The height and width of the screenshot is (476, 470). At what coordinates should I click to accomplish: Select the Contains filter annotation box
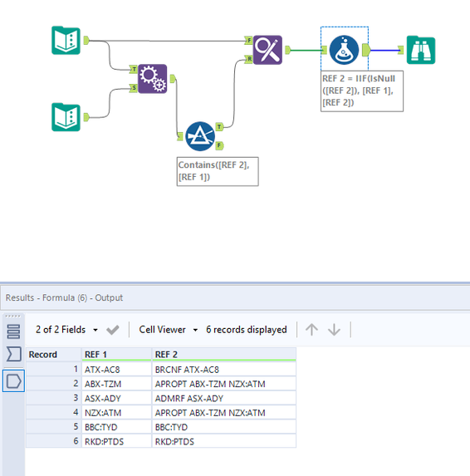click(x=218, y=171)
